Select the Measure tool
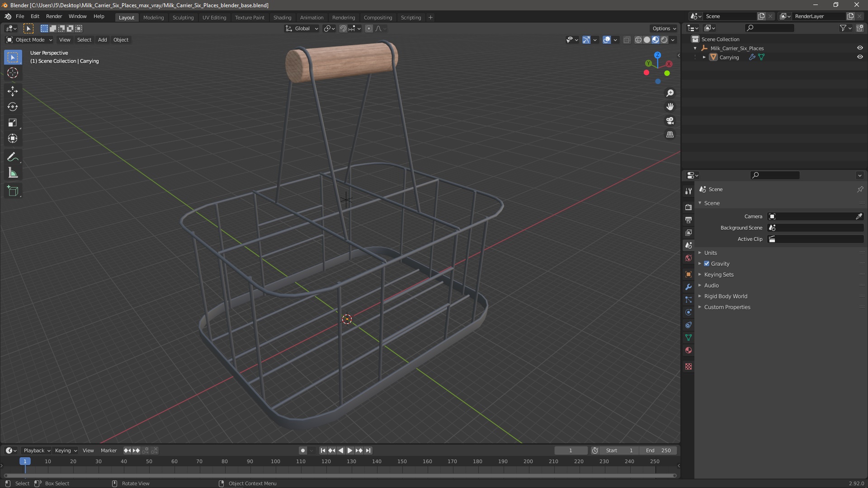The image size is (868, 488). (x=12, y=173)
